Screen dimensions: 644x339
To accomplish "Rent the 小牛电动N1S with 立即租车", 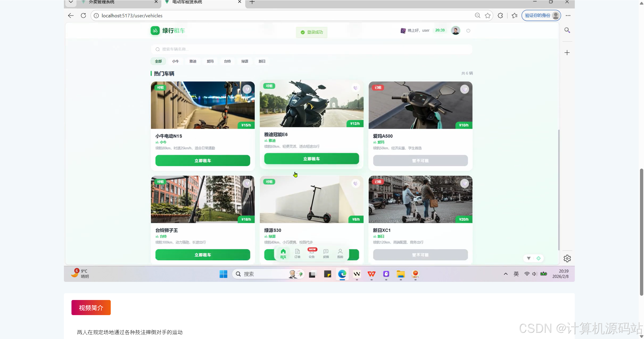I will coord(203,161).
